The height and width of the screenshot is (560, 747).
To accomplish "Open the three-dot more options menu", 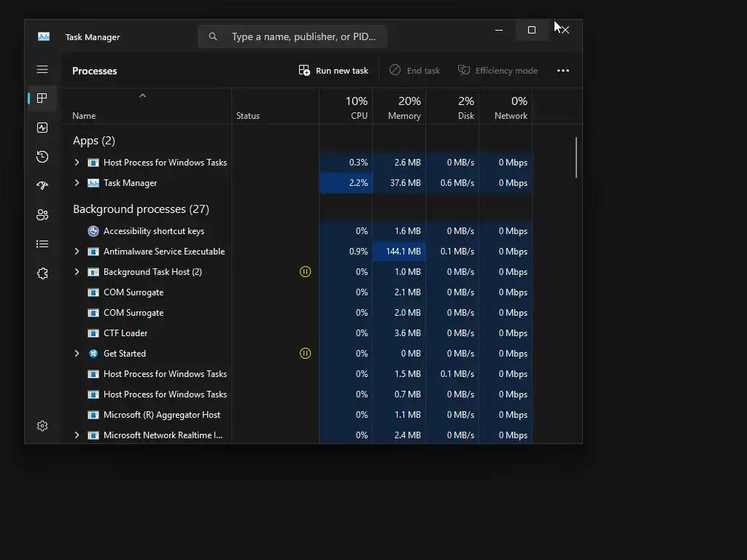I will click(563, 71).
